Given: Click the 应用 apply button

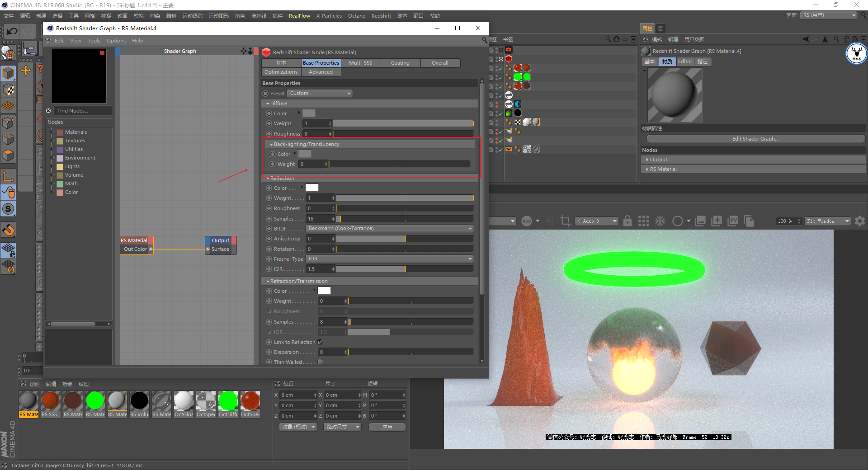Looking at the screenshot, I should pyautogui.click(x=387, y=427).
